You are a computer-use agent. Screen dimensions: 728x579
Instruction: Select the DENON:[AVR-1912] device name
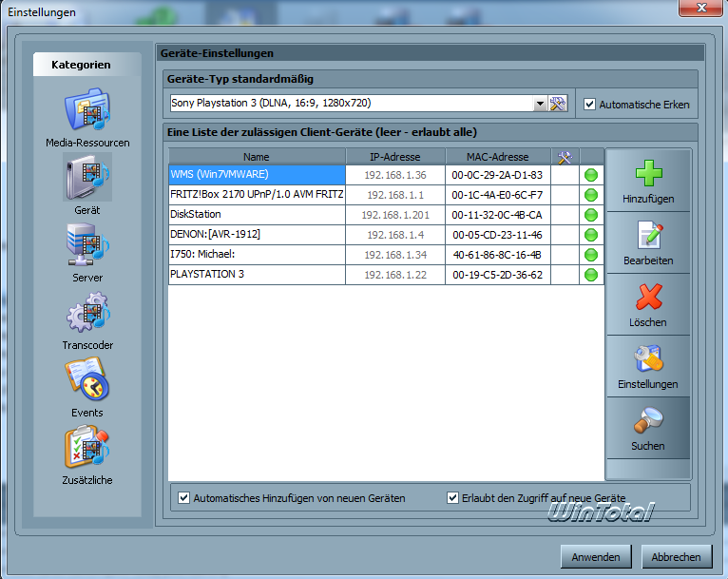tap(215, 234)
